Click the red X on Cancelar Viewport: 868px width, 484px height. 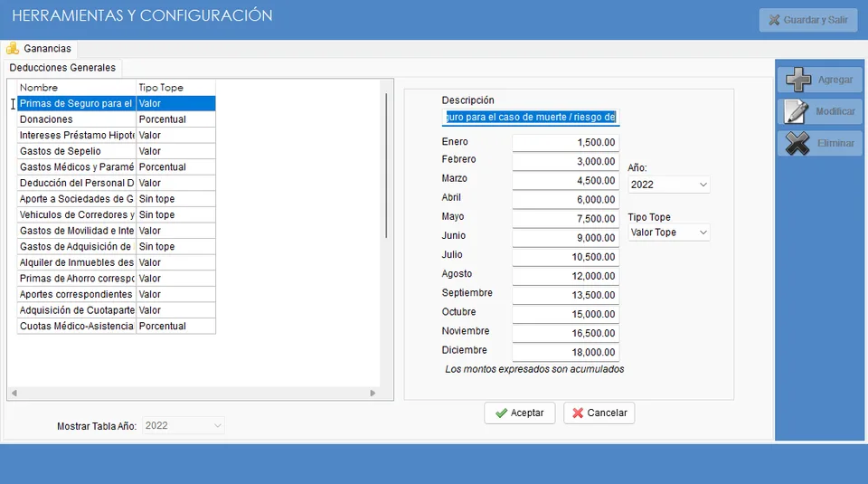(578, 413)
